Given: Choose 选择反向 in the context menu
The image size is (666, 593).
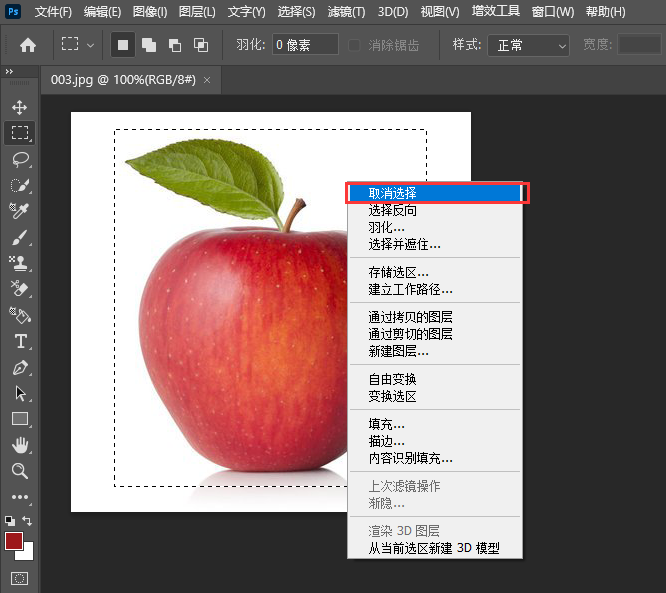Looking at the screenshot, I should click(436, 210).
